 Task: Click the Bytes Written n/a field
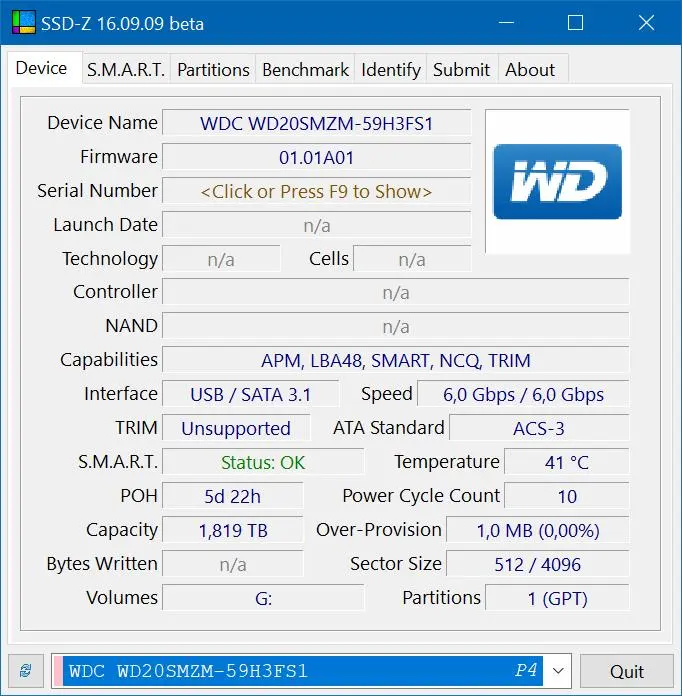tap(232, 564)
